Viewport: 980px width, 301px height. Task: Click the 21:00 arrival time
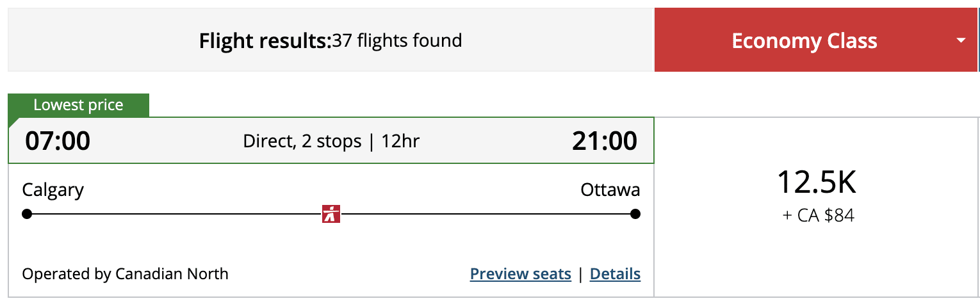(x=605, y=141)
